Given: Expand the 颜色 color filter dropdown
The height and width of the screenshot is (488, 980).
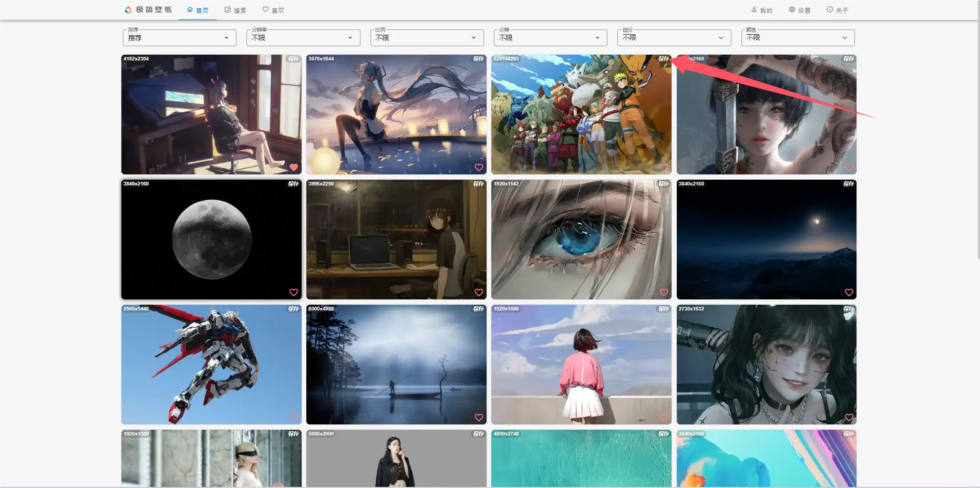Looking at the screenshot, I should click(798, 38).
